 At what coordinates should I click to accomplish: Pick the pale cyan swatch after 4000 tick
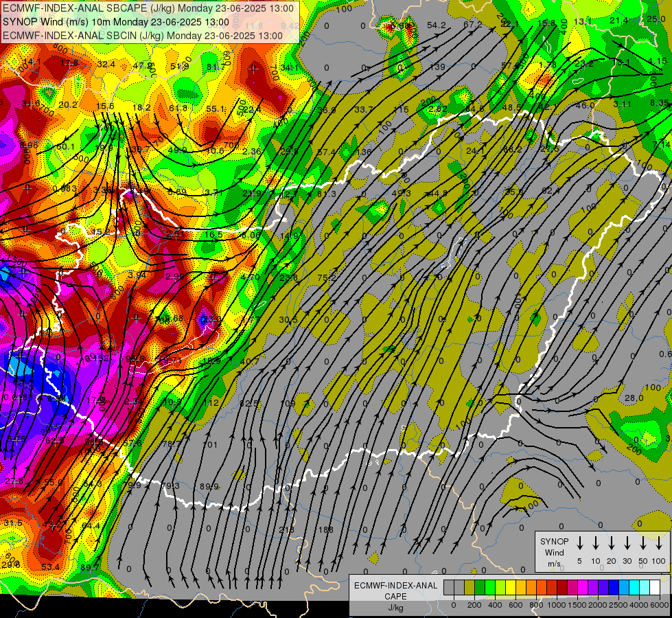point(645,588)
